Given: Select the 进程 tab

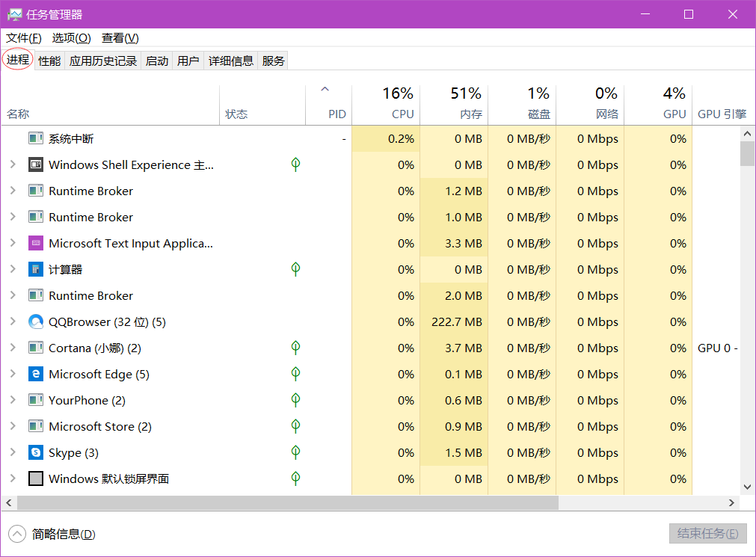Looking at the screenshot, I should pyautogui.click(x=18, y=59).
